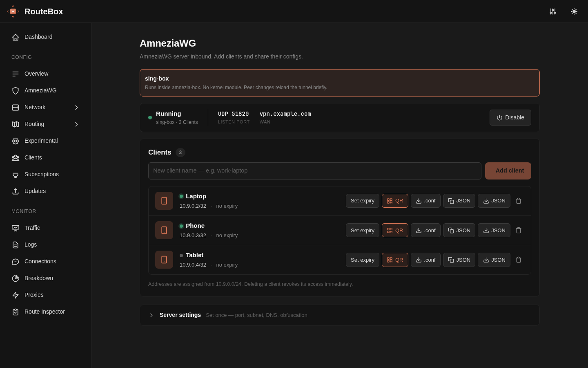Disable the AmneziaWG server
The width and height of the screenshot is (588, 368).
coord(510,118)
